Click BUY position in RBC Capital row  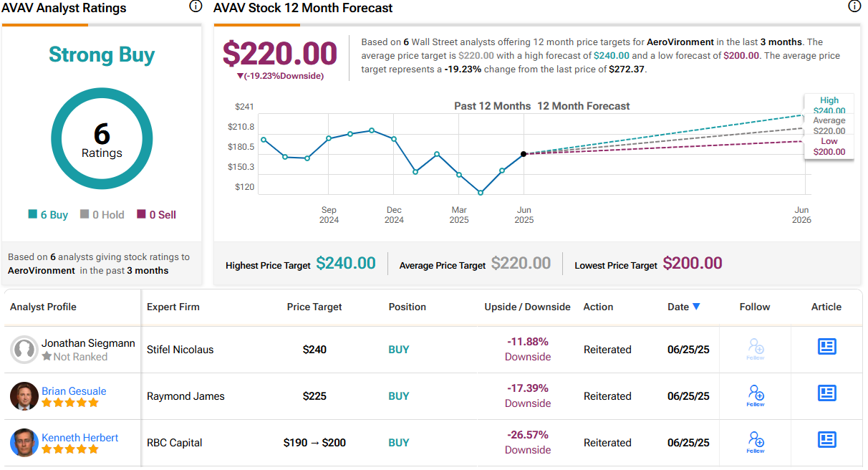pos(399,443)
